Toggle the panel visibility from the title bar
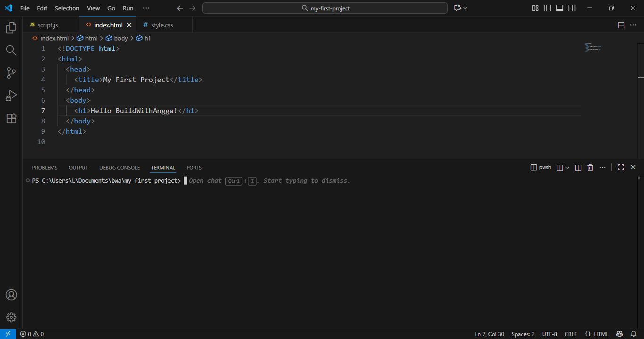Screen dimensions: 644x339 point(559,8)
